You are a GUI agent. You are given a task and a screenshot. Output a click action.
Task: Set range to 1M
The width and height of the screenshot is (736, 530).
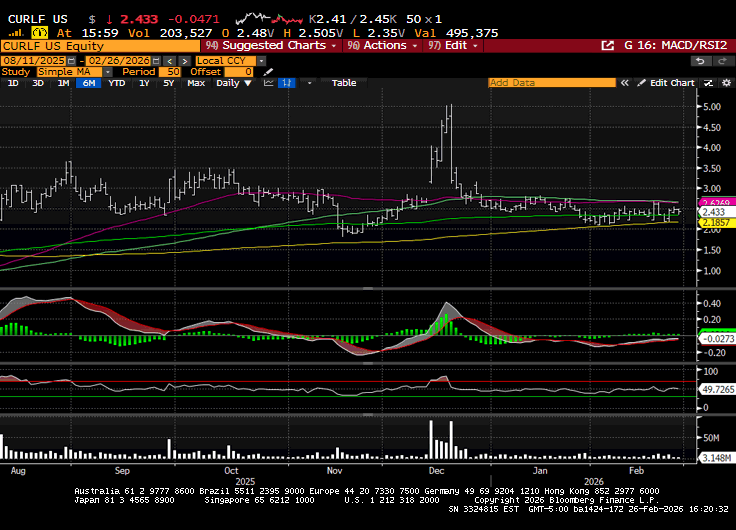63,83
